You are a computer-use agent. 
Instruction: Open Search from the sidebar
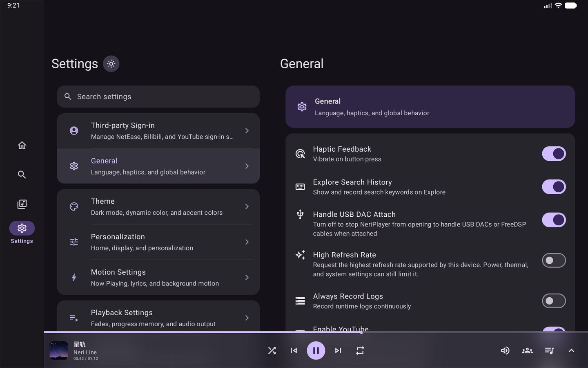point(22,175)
